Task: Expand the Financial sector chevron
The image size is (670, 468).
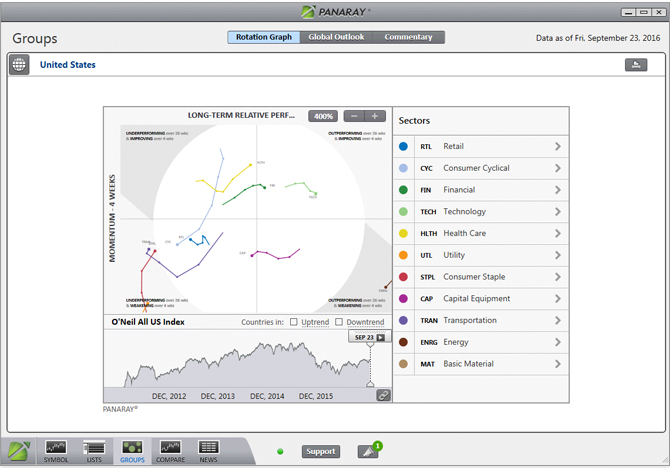Action: click(558, 190)
